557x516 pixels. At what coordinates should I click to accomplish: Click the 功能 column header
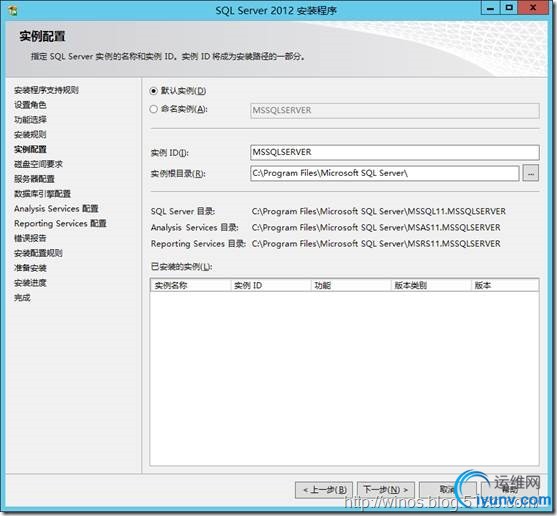tap(351, 286)
